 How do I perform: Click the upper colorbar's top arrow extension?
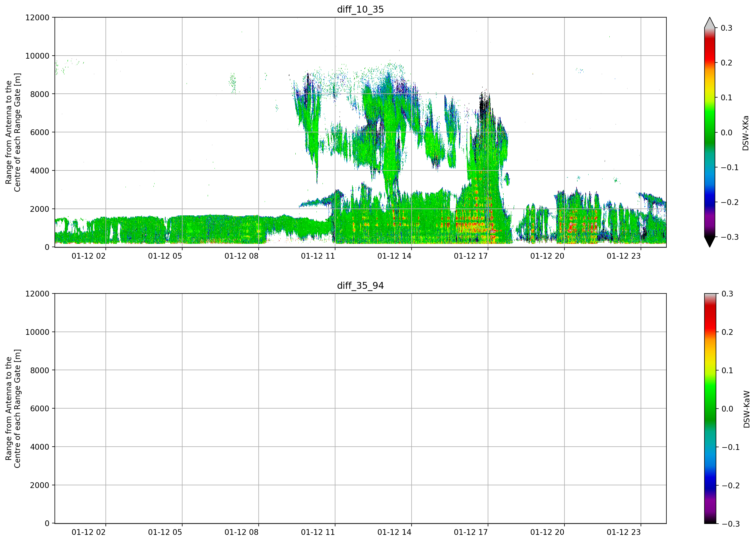[x=710, y=22]
